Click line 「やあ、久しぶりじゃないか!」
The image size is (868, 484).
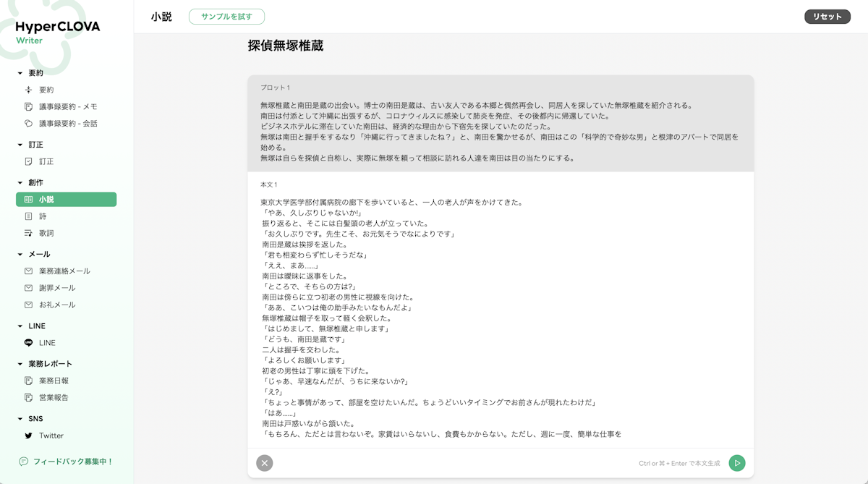[311, 213]
